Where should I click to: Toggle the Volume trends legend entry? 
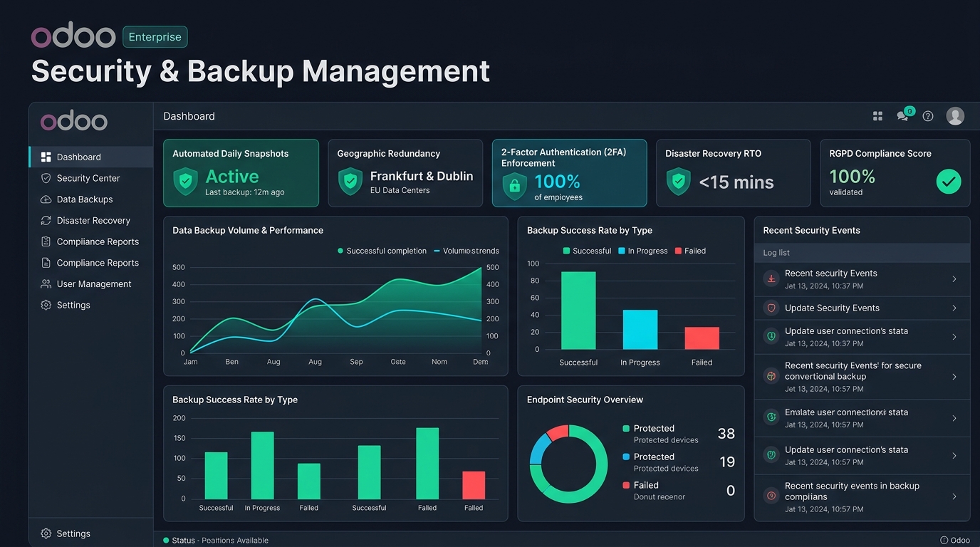click(x=466, y=251)
